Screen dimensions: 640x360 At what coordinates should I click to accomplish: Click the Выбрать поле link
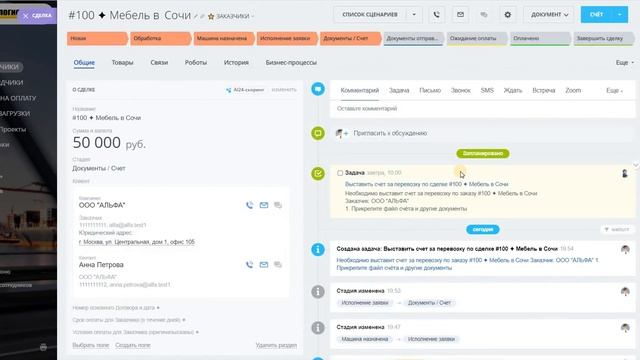pyautogui.click(x=91, y=345)
